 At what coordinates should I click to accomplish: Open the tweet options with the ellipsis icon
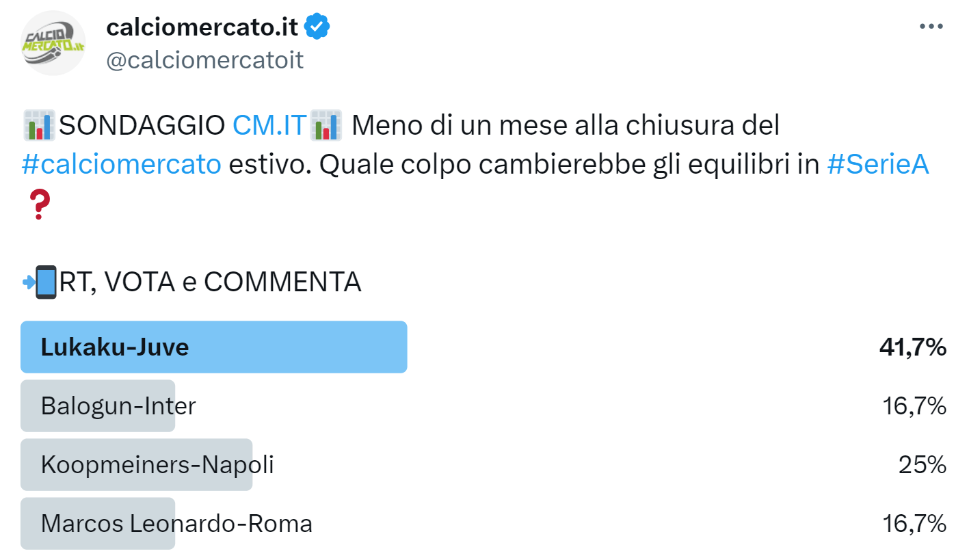(930, 26)
